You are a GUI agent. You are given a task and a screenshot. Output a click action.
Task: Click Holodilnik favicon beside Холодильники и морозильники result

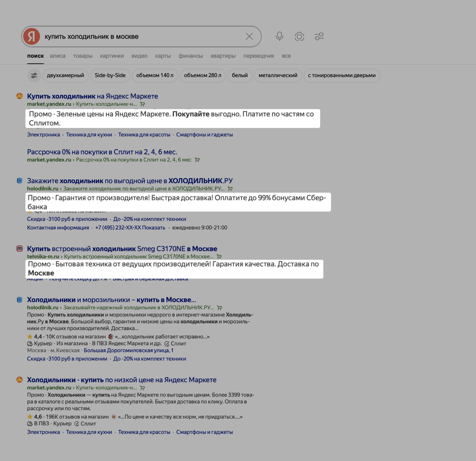click(20, 300)
